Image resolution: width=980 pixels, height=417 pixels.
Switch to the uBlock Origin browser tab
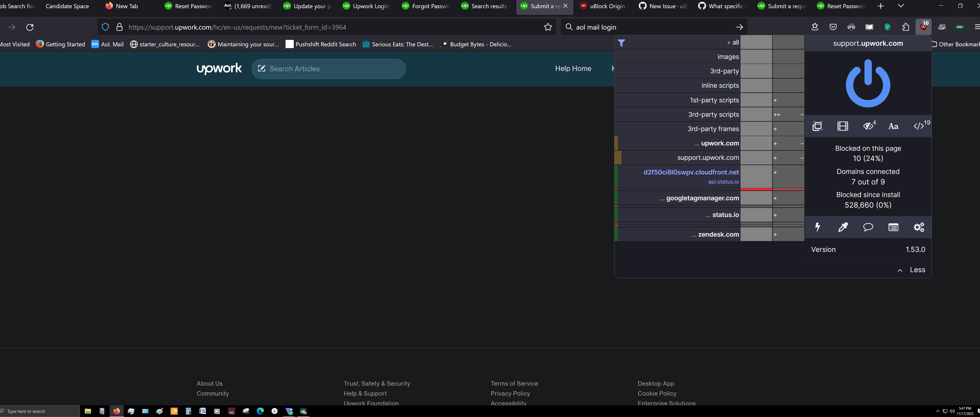pyautogui.click(x=603, y=6)
